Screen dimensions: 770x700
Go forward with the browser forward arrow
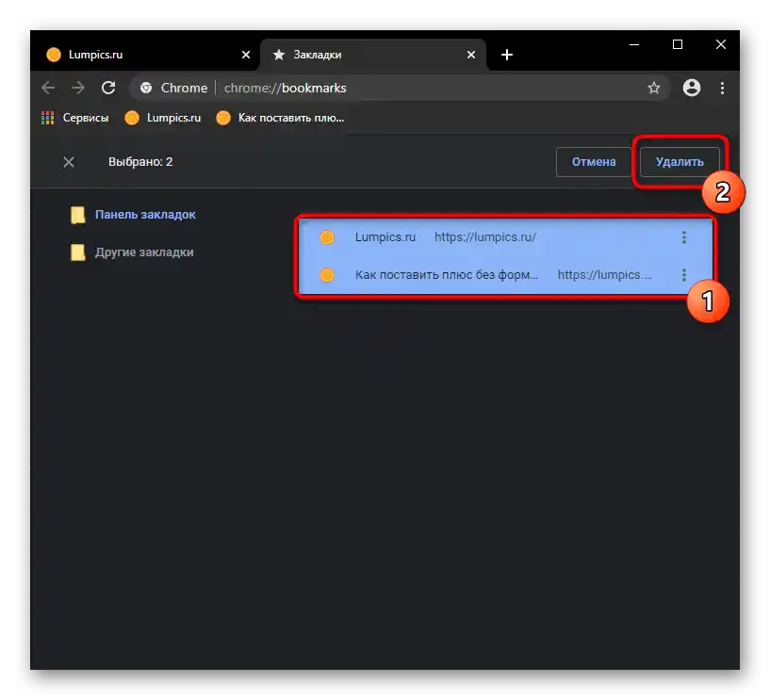(77, 88)
